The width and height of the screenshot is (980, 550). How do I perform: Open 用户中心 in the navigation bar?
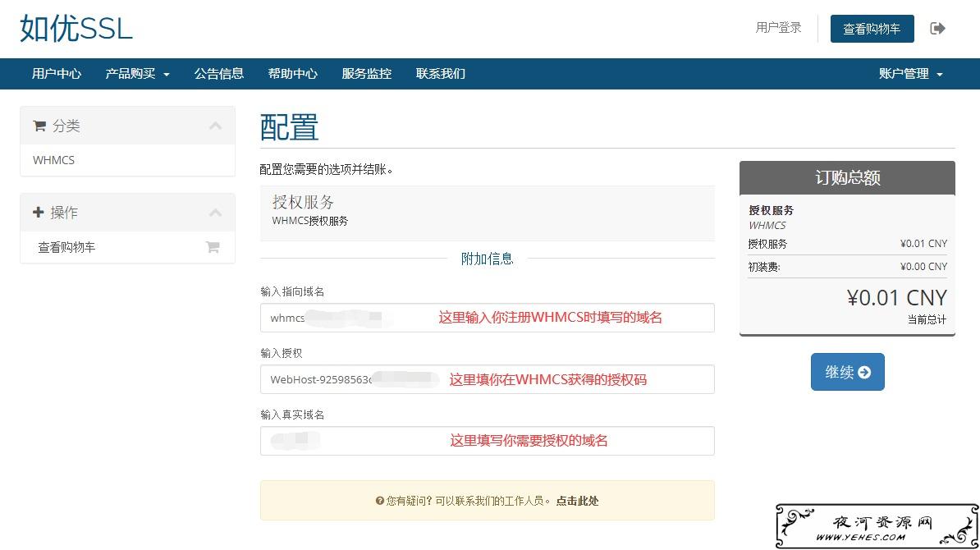(x=57, y=74)
